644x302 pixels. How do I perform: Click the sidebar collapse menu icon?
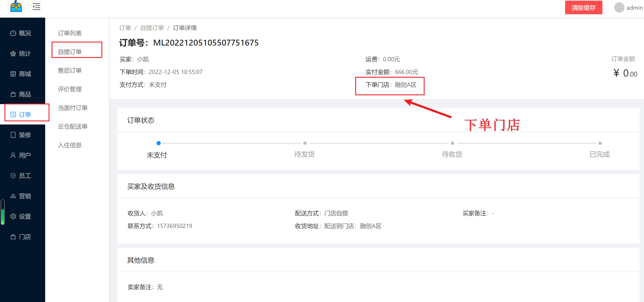(36, 7)
